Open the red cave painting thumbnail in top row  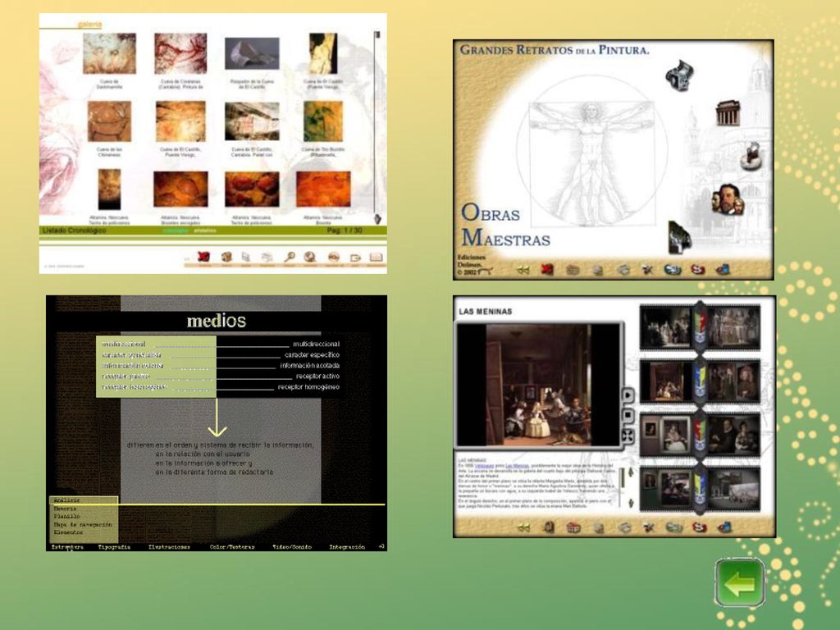tap(180, 53)
